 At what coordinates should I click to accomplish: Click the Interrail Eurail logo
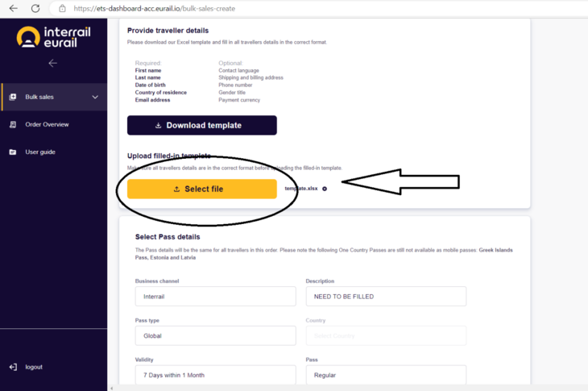click(x=54, y=37)
